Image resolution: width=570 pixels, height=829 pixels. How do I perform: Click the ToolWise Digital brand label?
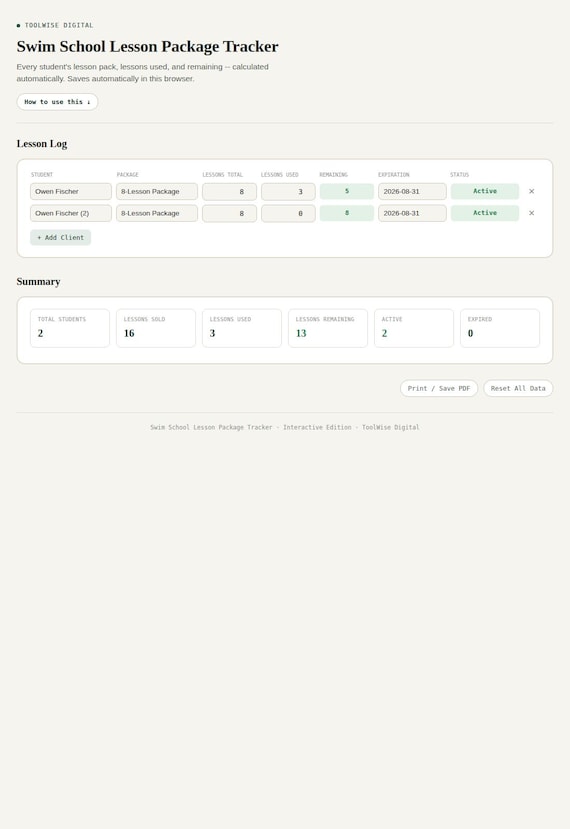click(x=59, y=25)
